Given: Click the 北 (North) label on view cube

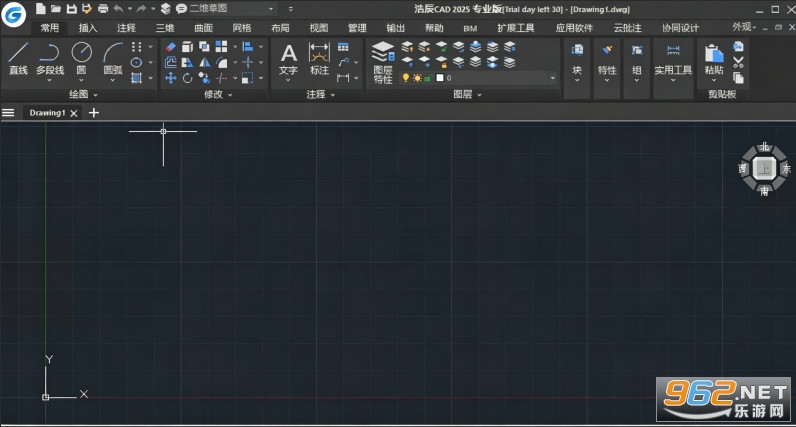Looking at the screenshot, I should coord(765,147).
